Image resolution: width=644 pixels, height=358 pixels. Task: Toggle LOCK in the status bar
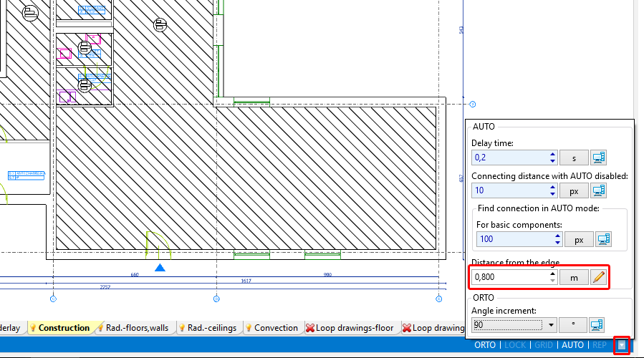514,345
